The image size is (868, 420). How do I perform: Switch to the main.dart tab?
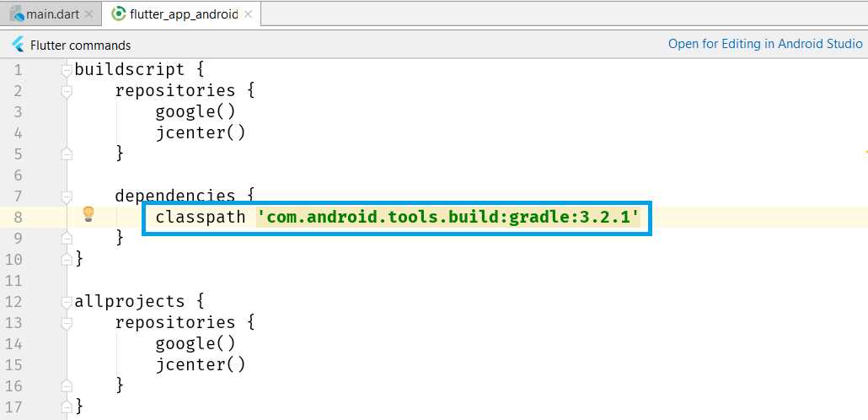(x=51, y=14)
